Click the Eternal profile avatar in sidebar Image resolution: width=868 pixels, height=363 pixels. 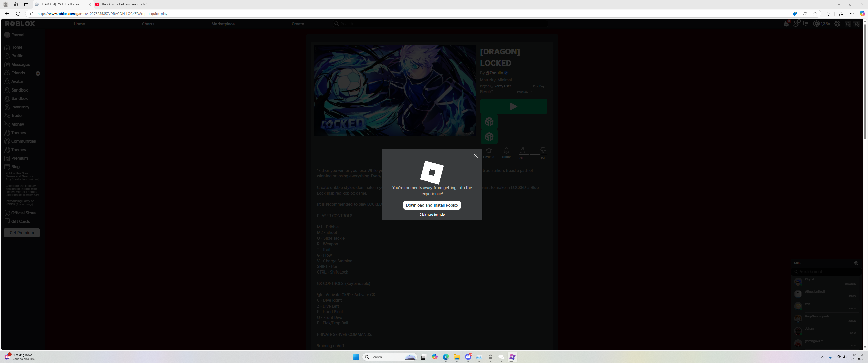7,35
